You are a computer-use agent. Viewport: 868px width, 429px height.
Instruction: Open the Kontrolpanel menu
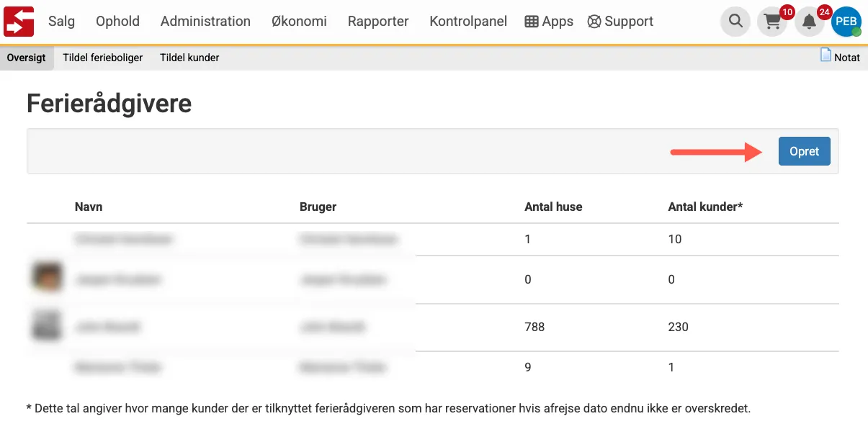tap(468, 22)
